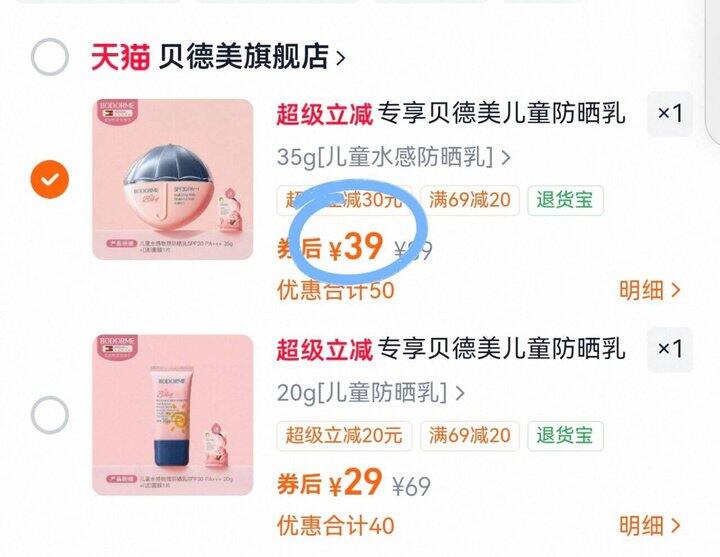Change the 20g[儿童防晒乳] variant option

pos(370,393)
